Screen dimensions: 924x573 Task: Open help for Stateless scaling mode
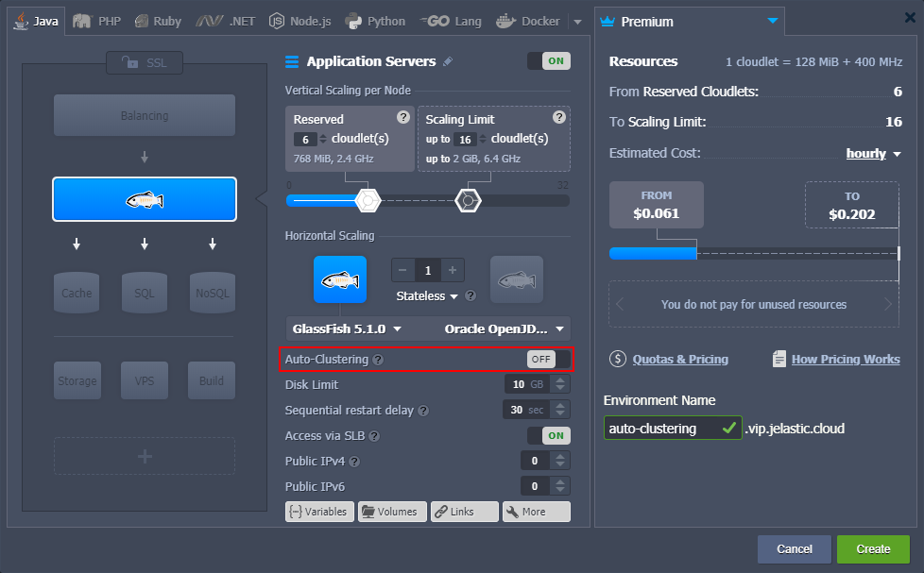[471, 295]
